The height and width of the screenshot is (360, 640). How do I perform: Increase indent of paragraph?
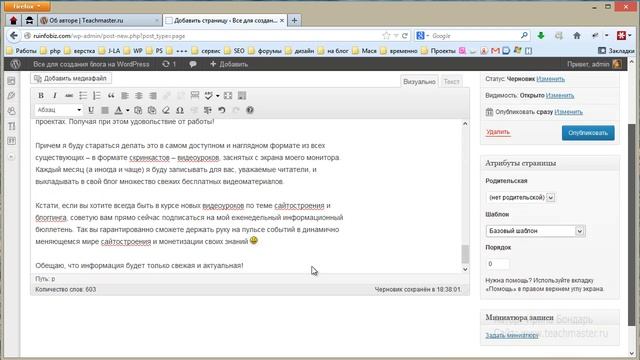click(208, 110)
